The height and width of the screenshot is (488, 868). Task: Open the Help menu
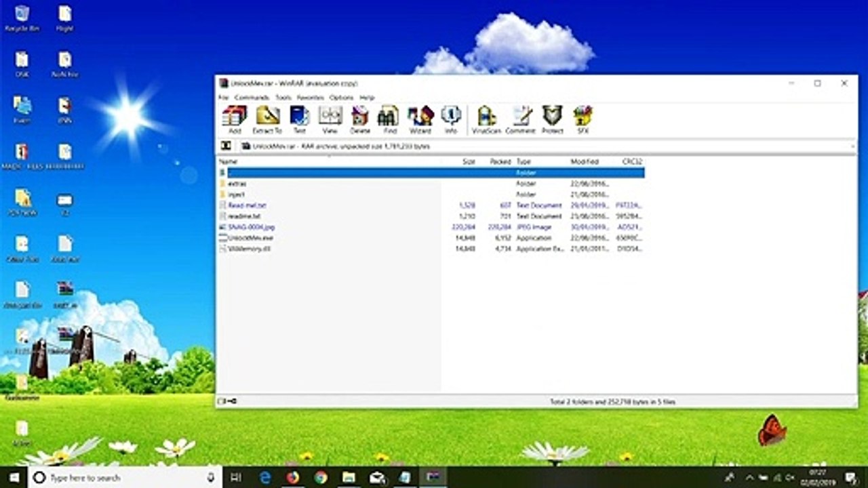[367, 98]
